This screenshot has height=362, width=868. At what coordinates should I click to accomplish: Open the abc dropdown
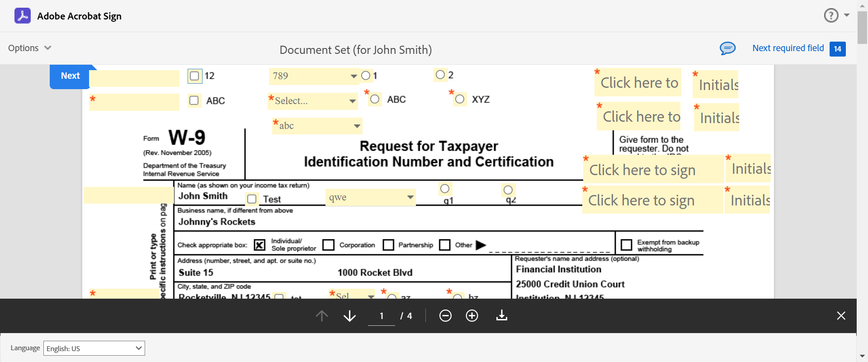(x=317, y=126)
